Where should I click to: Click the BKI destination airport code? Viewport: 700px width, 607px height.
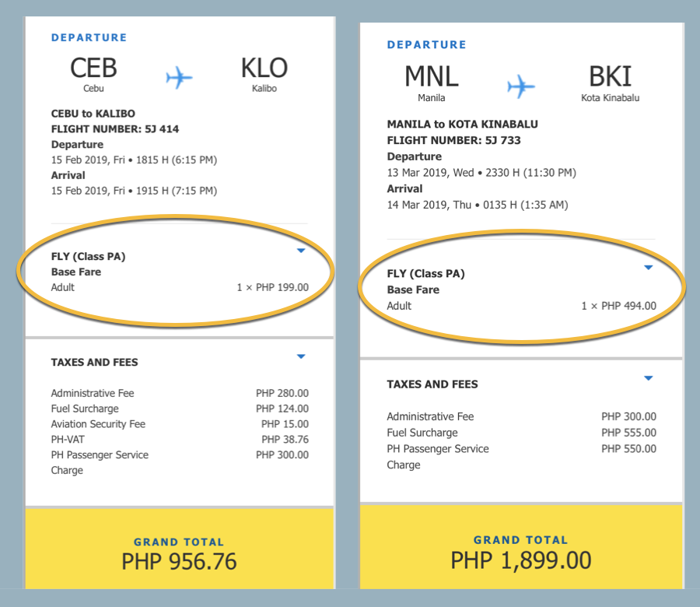(610, 76)
